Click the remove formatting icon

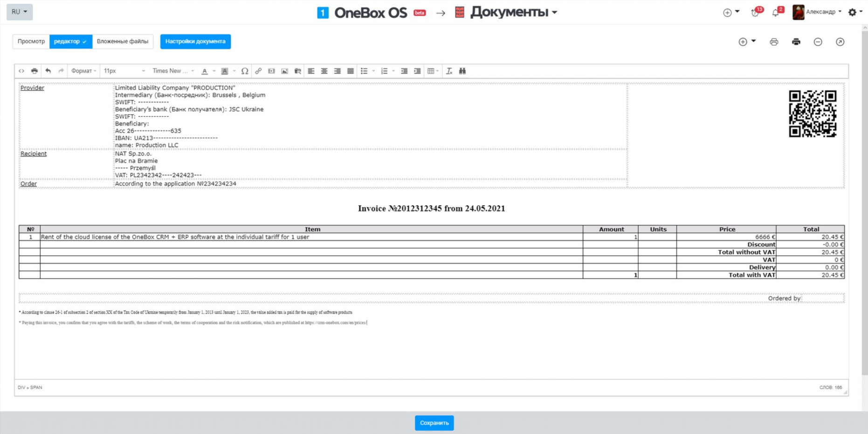[x=449, y=71]
